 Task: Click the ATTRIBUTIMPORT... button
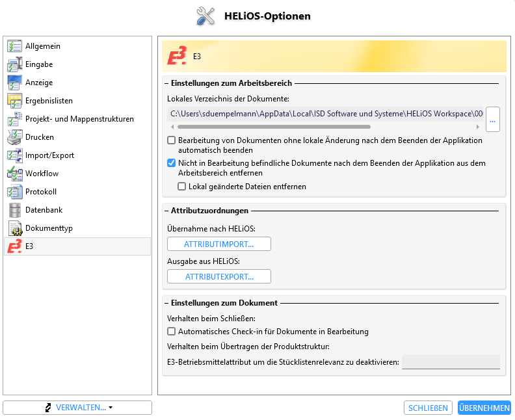point(219,244)
